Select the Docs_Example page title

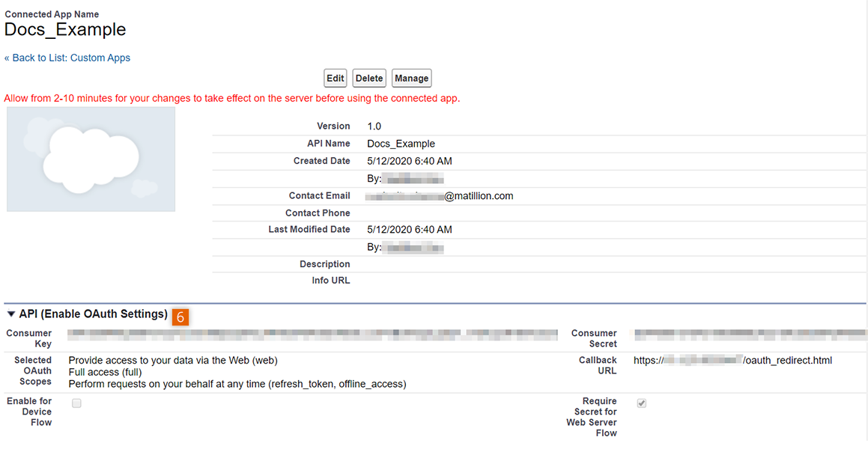tap(65, 29)
